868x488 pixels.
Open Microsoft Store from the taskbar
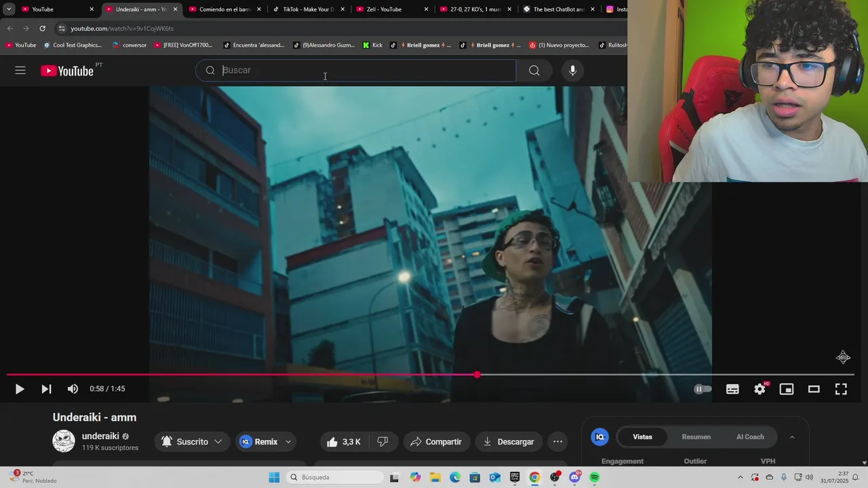(x=475, y=477)
